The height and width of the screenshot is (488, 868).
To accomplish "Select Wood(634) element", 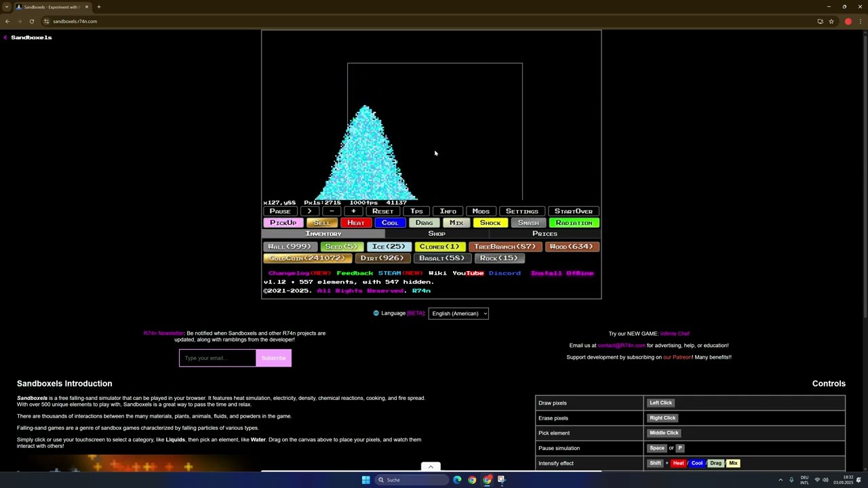I will pyautogui.click(x=572, y=247).
